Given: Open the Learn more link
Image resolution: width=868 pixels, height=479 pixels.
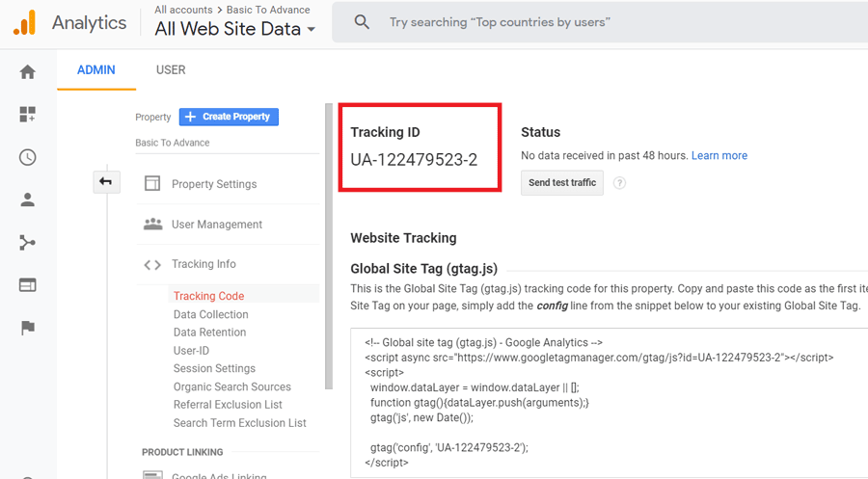Looking at the screenshot, I should tap(719, 155).
